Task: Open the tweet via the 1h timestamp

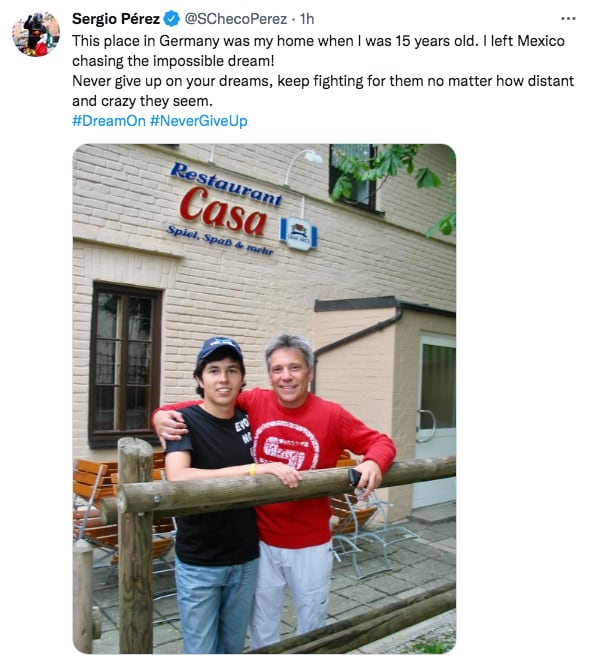Action: click(306, 19)
